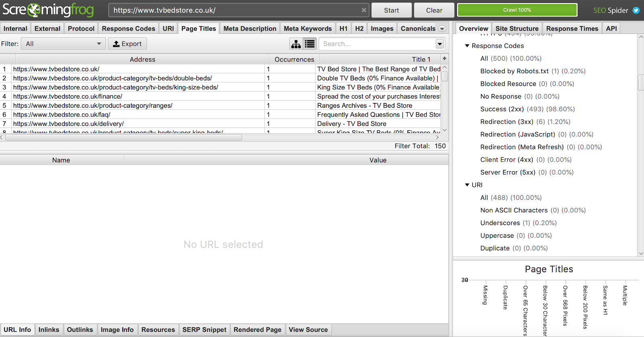Open the External tab

pyautogui.click(x=47, y=29)
